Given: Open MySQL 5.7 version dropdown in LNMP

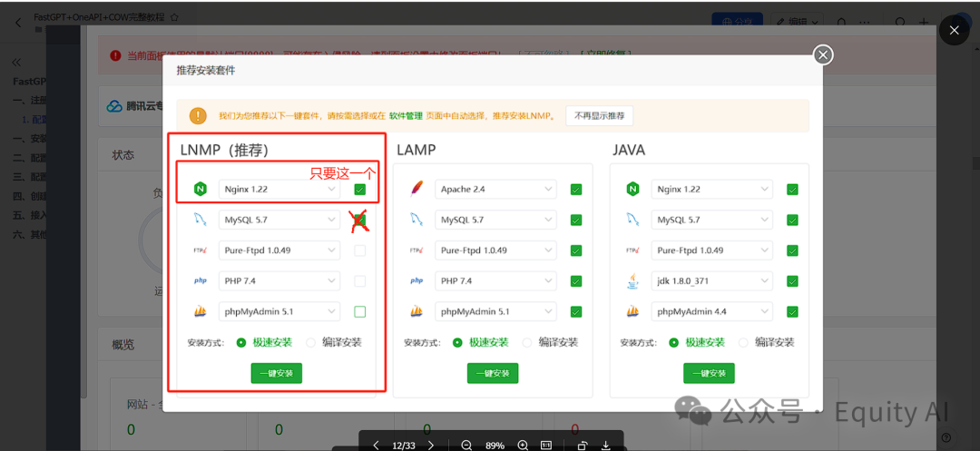Looking at the screenshot, I should [x=279, y=220].
